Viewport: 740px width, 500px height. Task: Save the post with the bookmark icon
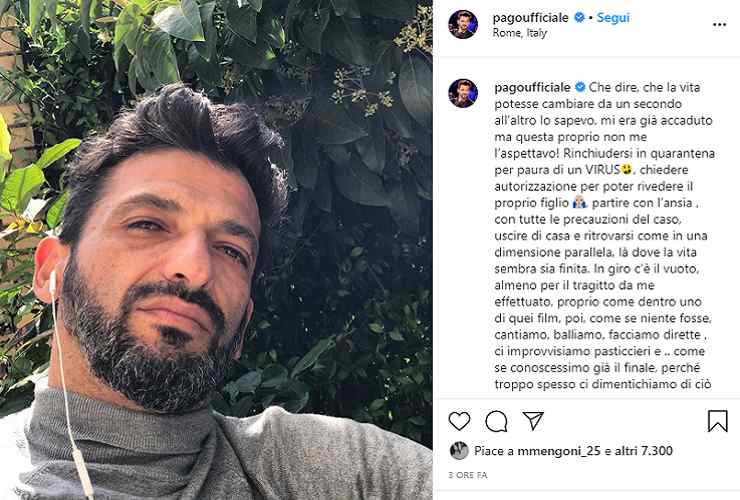[717, 421]
